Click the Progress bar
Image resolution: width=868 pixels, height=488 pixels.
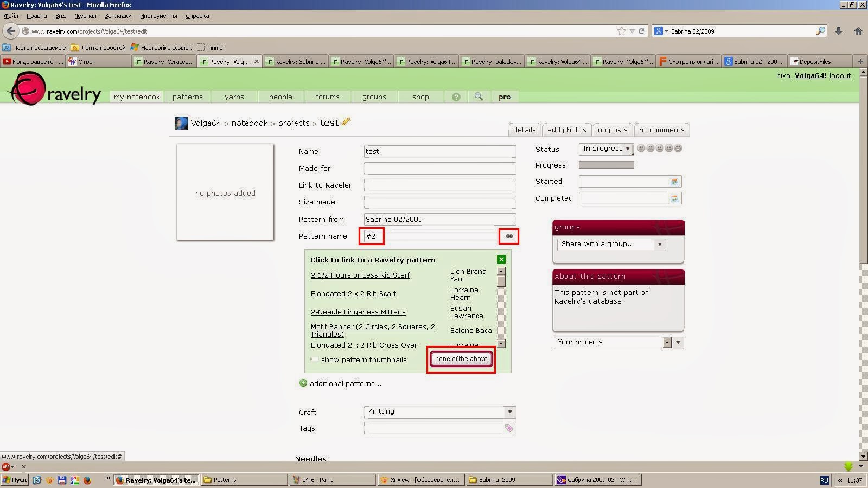(606, 165)
